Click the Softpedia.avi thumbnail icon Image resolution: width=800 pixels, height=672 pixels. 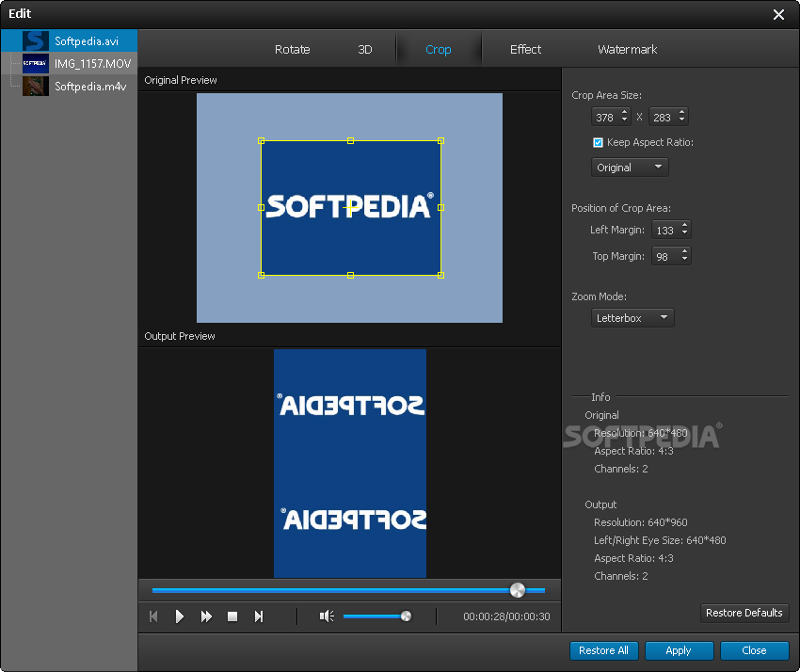coord(36,40)
